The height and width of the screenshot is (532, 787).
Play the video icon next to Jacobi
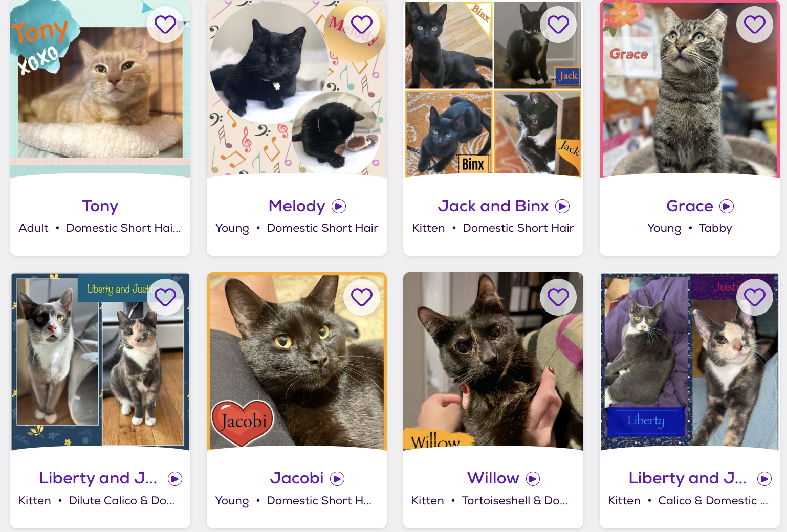(337, 479)
